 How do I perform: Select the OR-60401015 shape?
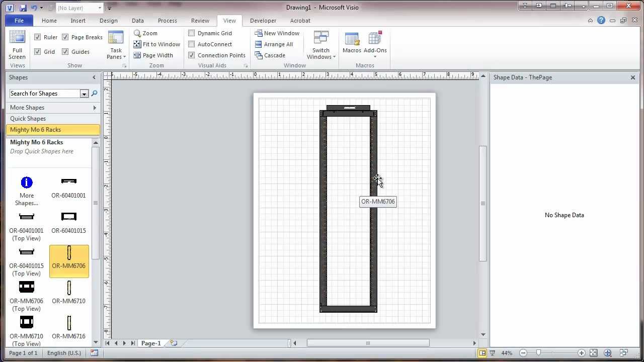point(69,222)
